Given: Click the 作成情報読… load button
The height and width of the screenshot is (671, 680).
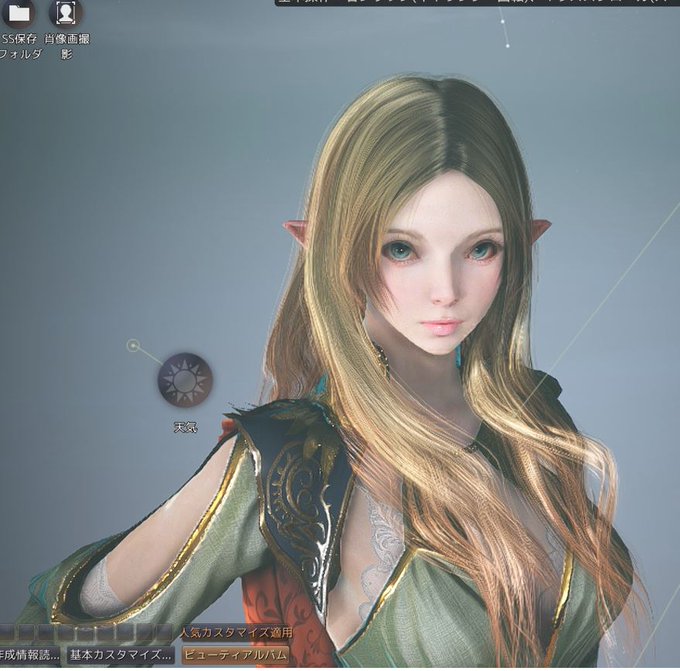Looking at the screenshot, I should [30, 655].
